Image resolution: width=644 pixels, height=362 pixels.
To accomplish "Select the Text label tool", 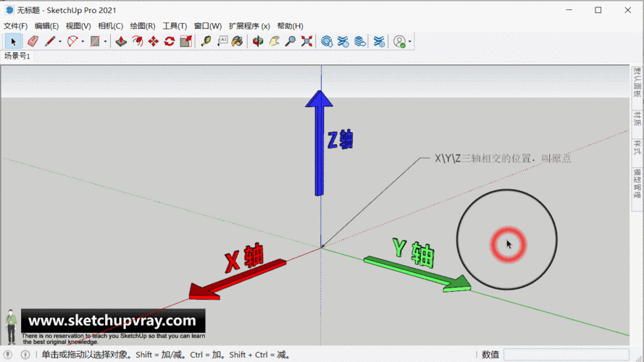I will [x=222, y=41].
